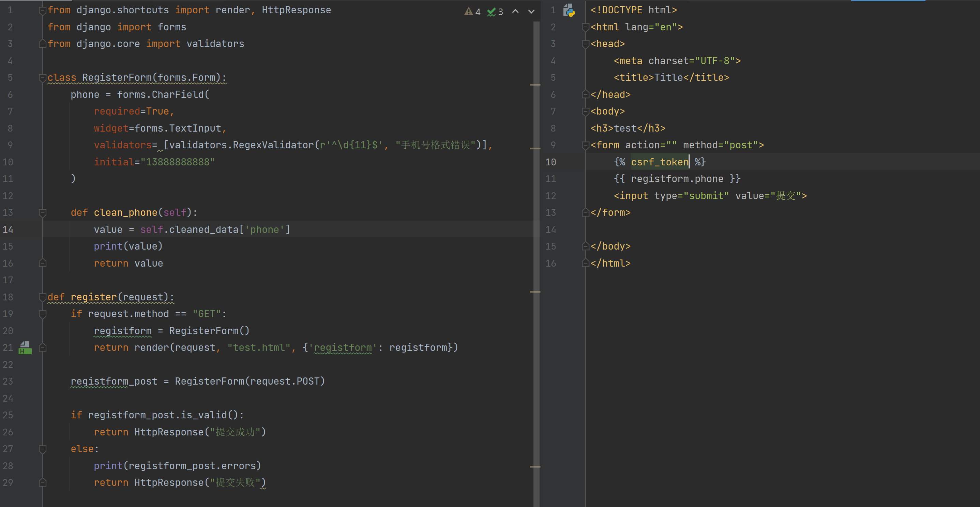
Task: Click line number 10 in HTML gutter
Action: [551, 162]
